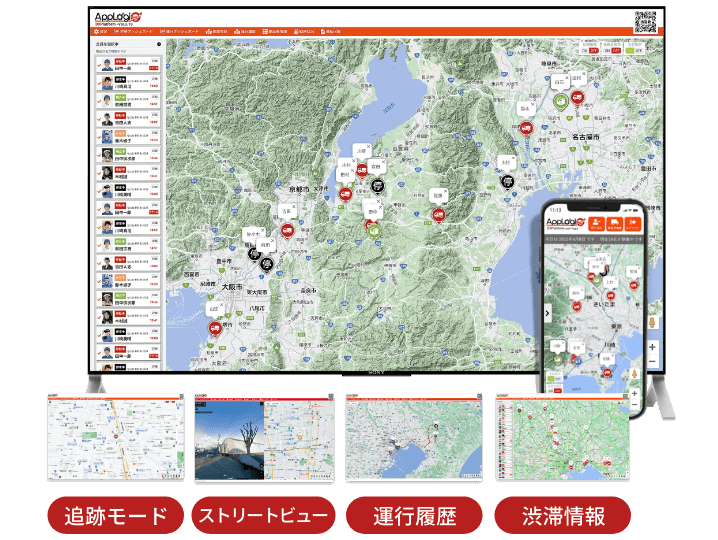
Task: Open the ストリートビュー street photo thumbnail
Action: tap(229, 440)
